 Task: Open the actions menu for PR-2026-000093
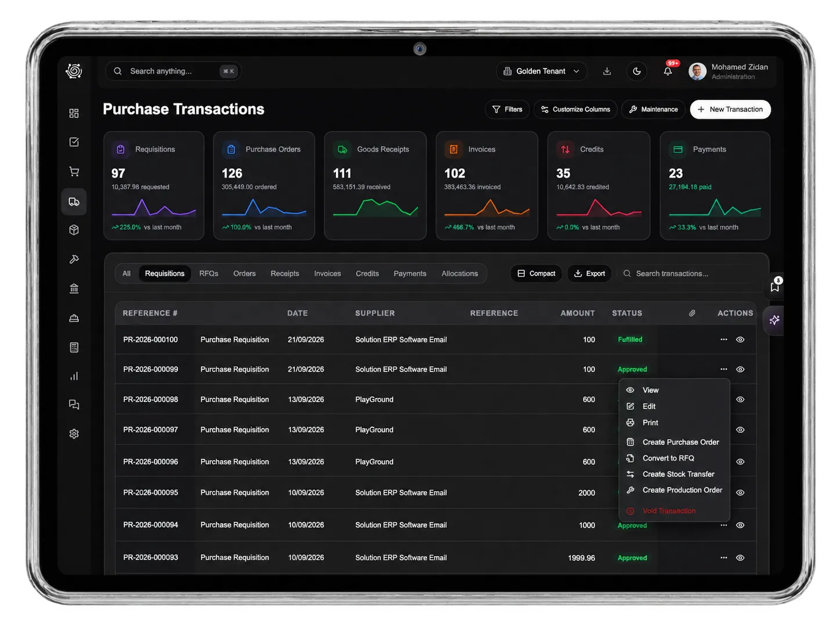click(x=723, y=558)
